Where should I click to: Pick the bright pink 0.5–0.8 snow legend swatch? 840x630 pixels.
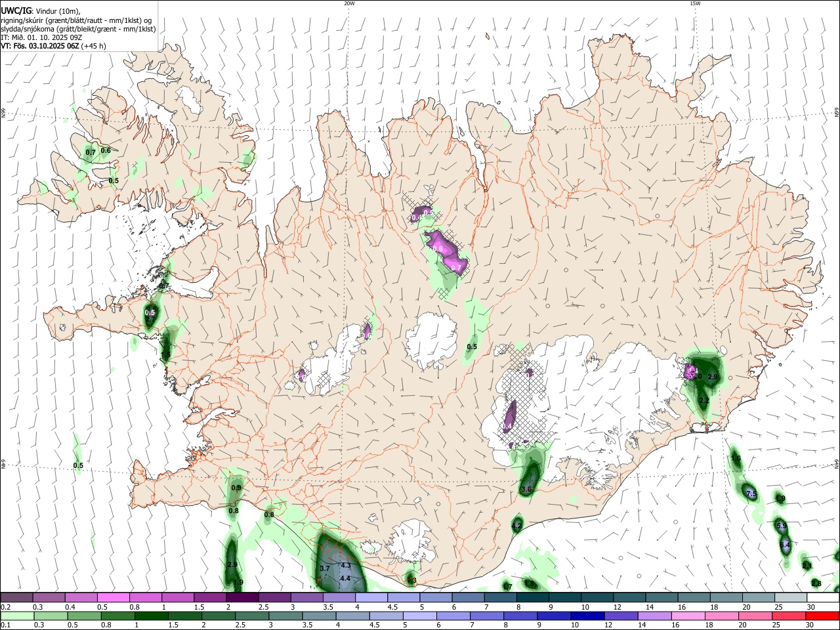click(x=114, y=598)
